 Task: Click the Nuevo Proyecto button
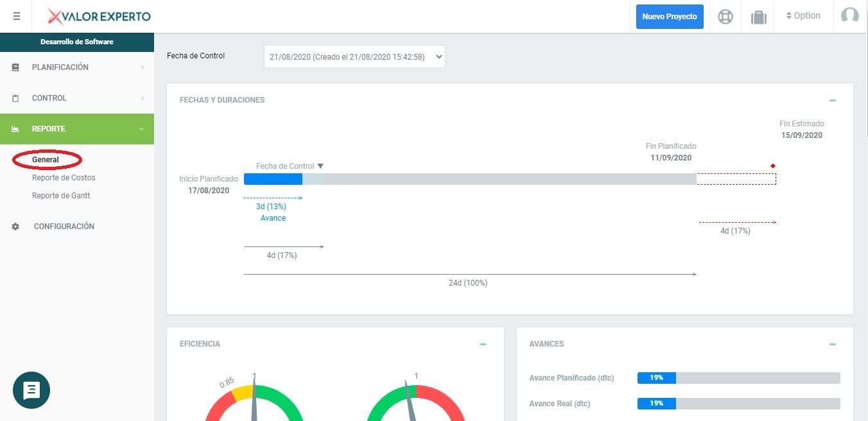coord(670,17)
